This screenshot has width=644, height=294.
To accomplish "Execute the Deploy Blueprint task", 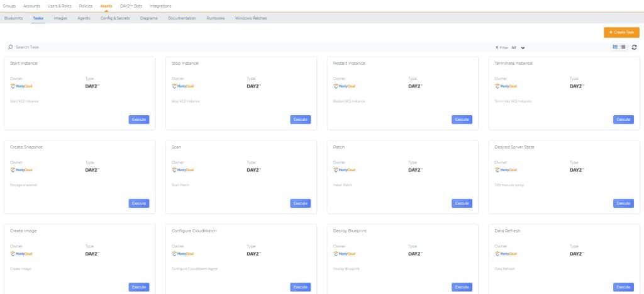I will (462, 287).
